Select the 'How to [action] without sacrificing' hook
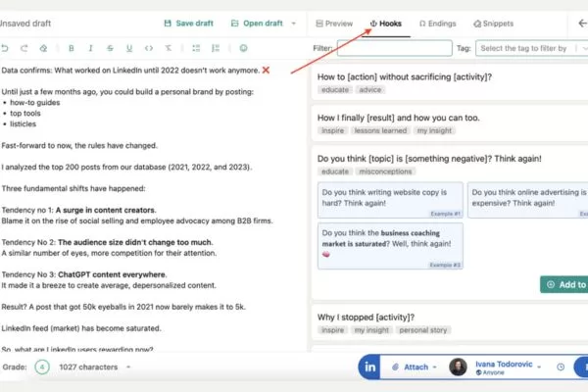Screen dimensions: 588x392 pos(404,76)
